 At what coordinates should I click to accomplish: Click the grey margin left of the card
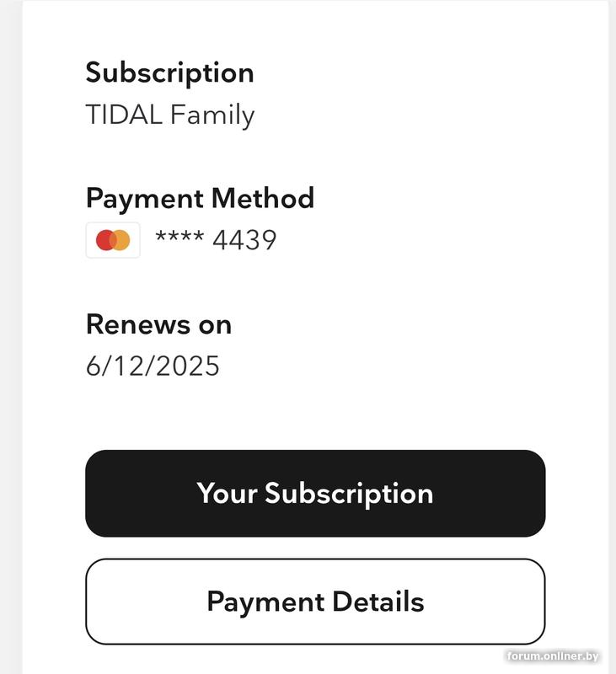coord(10,337)
